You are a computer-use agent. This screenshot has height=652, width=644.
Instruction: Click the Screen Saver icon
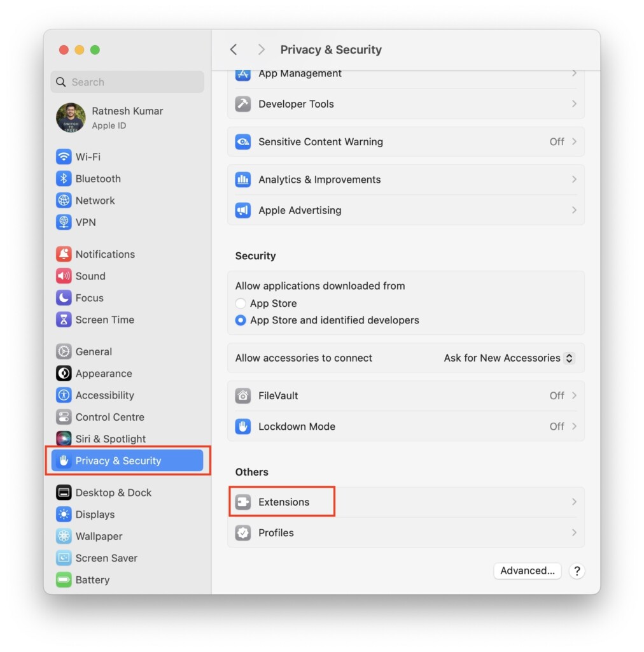[64, 558]
